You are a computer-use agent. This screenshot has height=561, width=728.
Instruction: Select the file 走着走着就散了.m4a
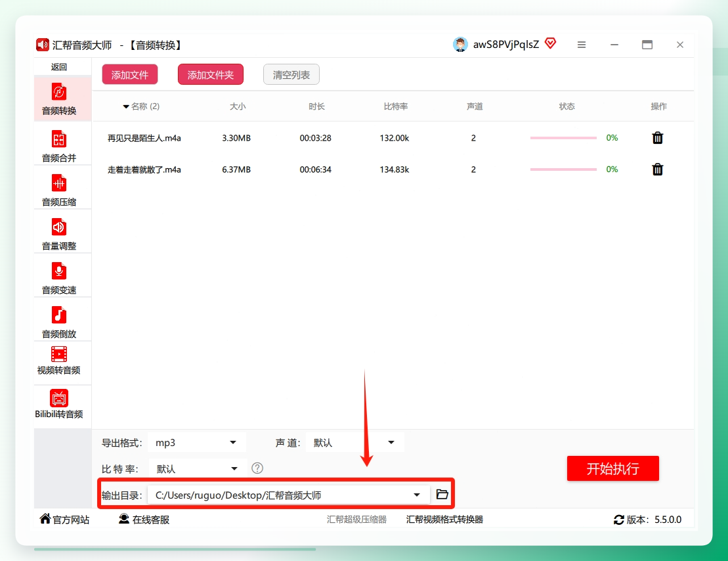pyautogui.click(x=144, y=169)
